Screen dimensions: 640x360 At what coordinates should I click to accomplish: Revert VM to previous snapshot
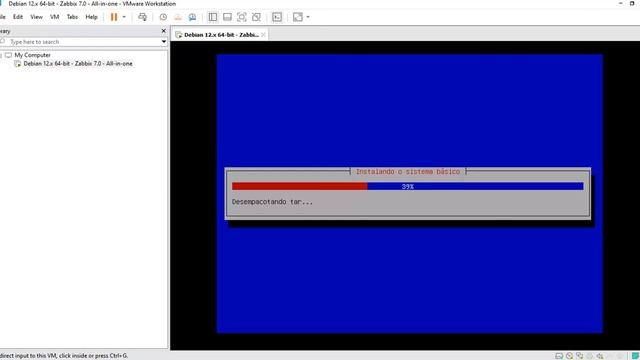[x=178, y=17]
